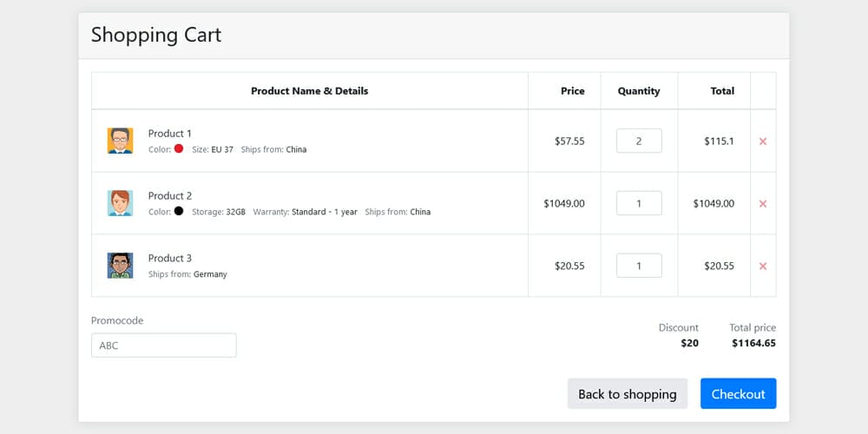Click the Quantity column header

[639, 90]
